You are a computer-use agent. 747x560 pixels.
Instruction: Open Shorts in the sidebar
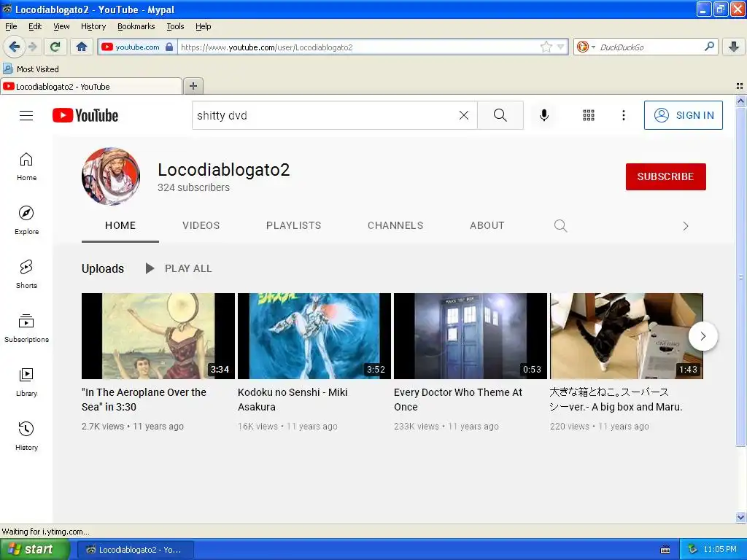(27, 274)
